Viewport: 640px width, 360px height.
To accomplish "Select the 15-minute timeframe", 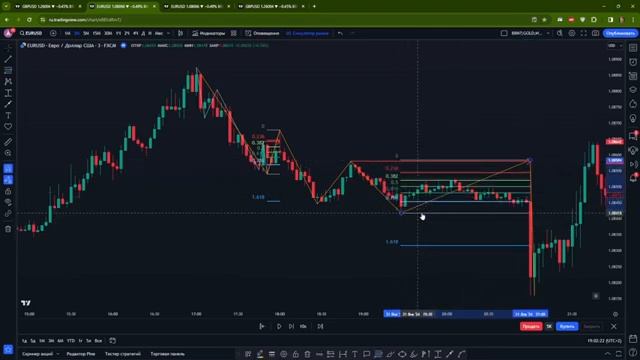I will (96, 33).
